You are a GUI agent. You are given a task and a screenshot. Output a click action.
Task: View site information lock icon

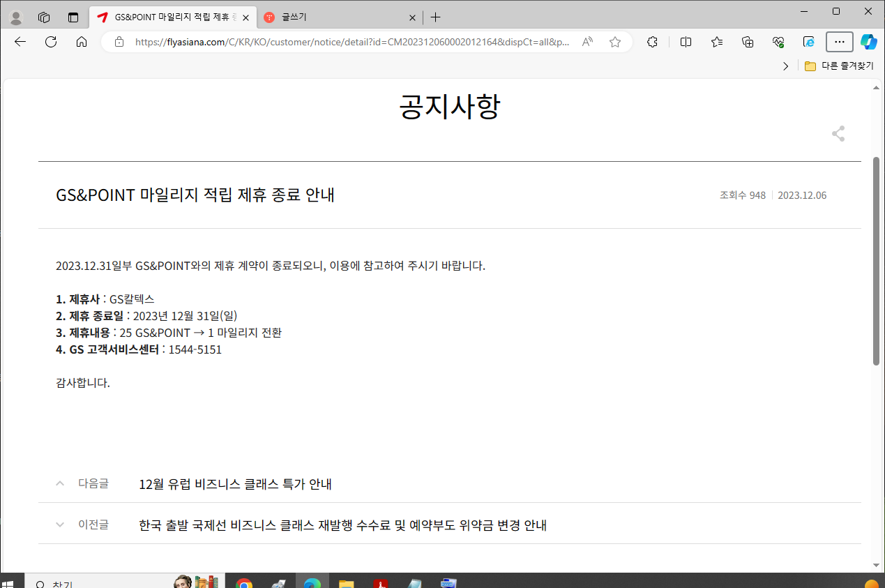[119, 42]
